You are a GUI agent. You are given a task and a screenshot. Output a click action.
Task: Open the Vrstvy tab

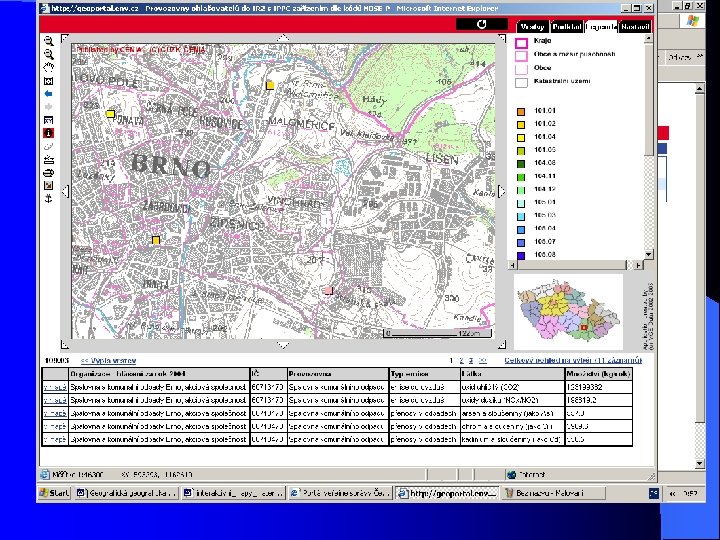pyautogui.click(x=532, y=26)
